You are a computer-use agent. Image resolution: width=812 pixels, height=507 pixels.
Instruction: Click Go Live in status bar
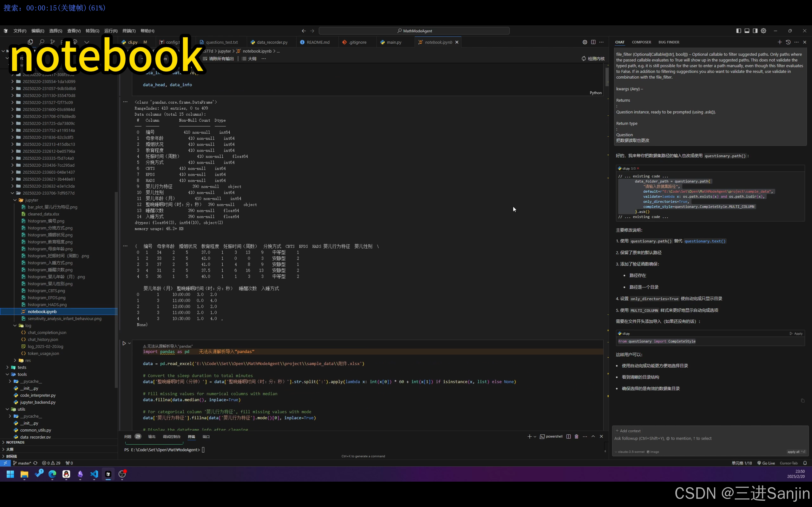(766, 463)
